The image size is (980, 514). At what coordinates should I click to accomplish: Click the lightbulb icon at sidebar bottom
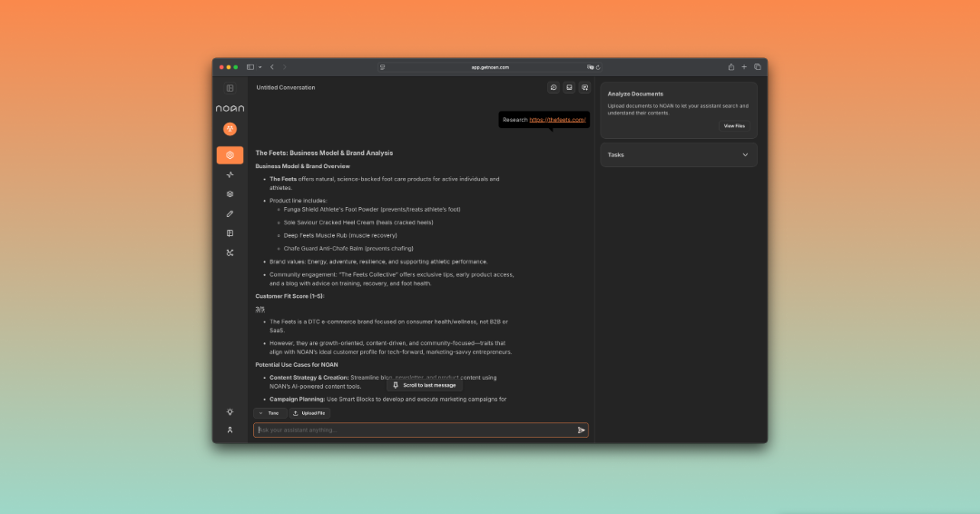click(x=230, y=411)
